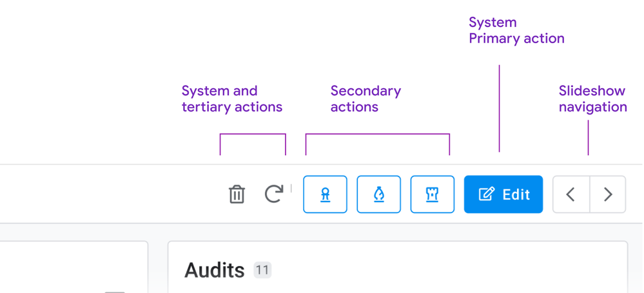644x293 pixels.
Task: Select the chess pawn secondary action
Action: tap(326, 194)
